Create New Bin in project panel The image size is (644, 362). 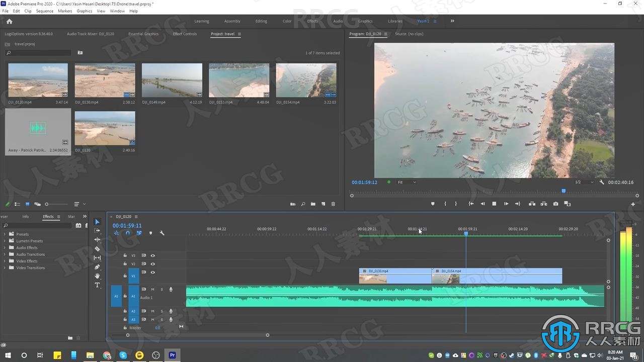click(x=313, y=204)
